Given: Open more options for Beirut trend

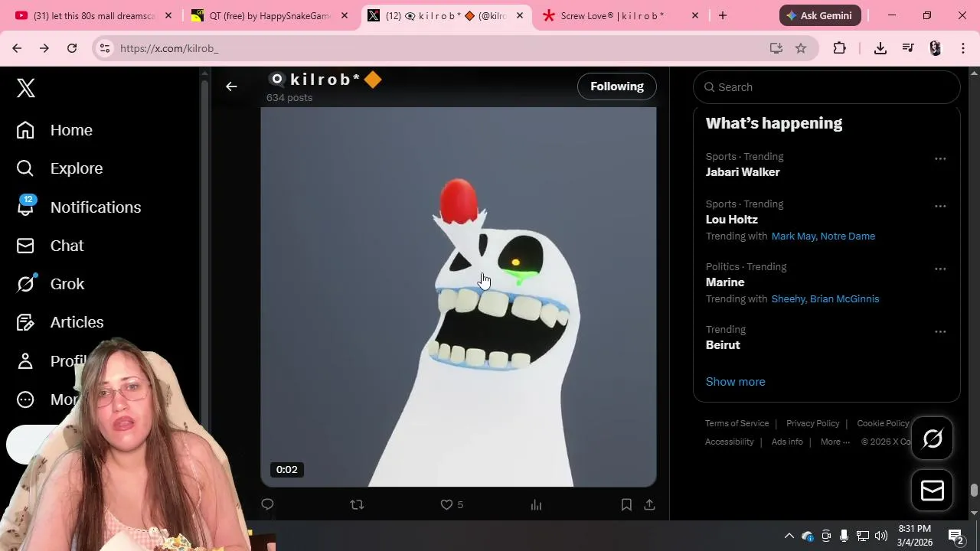Looking at the screenshot, I should (940, 332).
